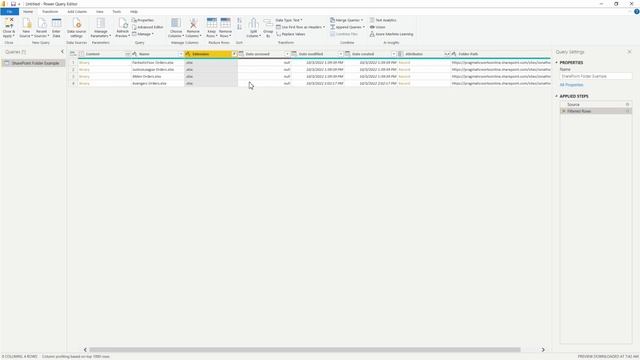Image resolution: width=640 pixels, height=360 pixels.
Task: Click the Refresh Preview icon
Action: pos(123,23)
